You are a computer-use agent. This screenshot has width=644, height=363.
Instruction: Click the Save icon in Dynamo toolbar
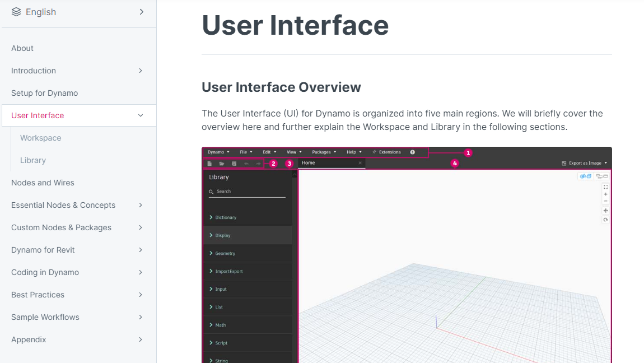[x=234, y=164]
